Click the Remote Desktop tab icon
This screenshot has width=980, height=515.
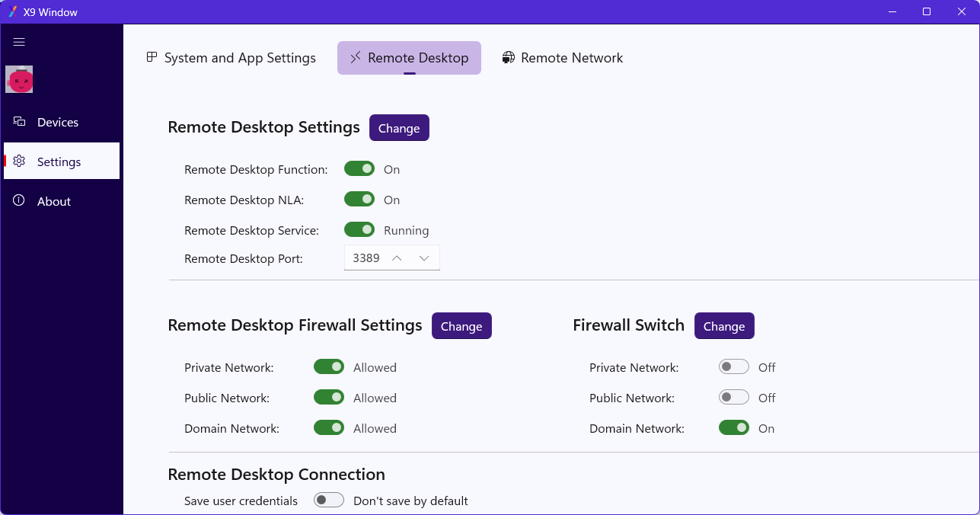click(356, 58)
